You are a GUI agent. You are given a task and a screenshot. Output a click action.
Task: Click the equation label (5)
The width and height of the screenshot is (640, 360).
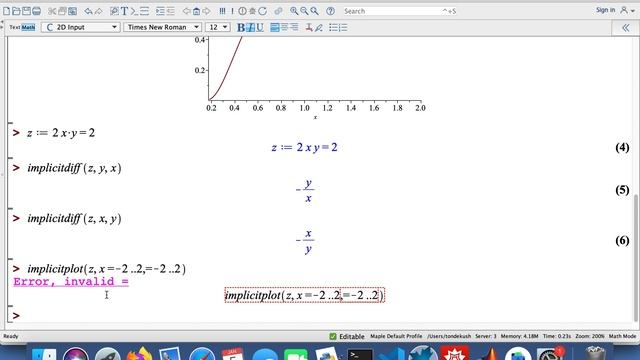pyautogui.click(x=622, y=190)
